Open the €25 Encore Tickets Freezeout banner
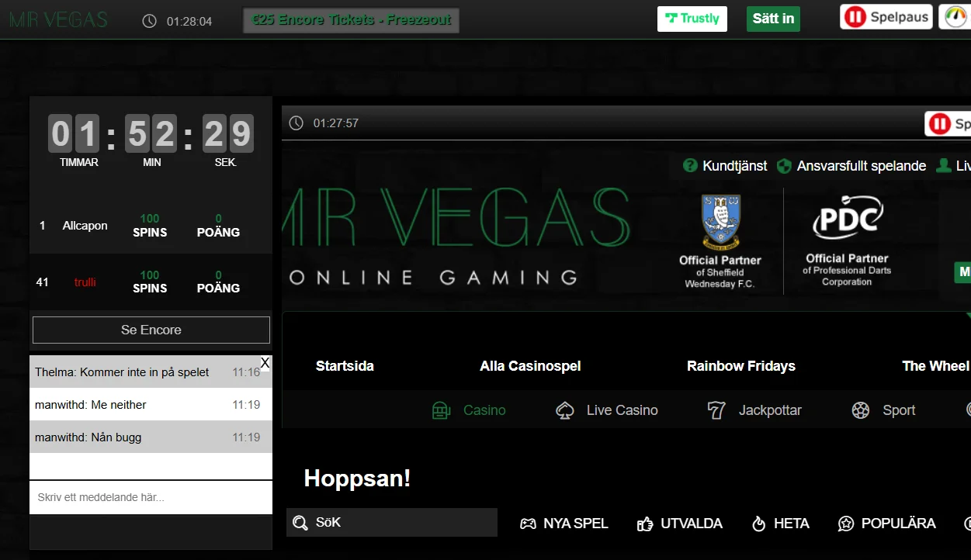The width and height of the screenshot is (971, 560). pyautogui.click(x=352, y=20)
